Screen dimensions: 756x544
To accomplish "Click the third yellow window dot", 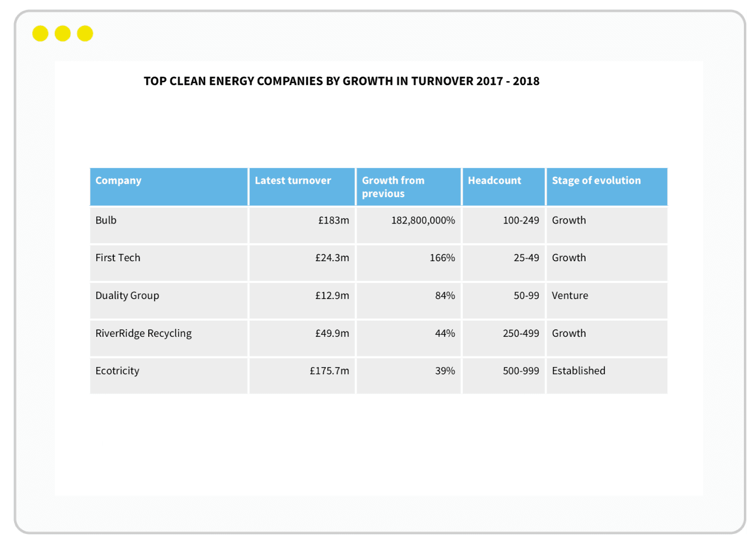I will tap(85, 34).
